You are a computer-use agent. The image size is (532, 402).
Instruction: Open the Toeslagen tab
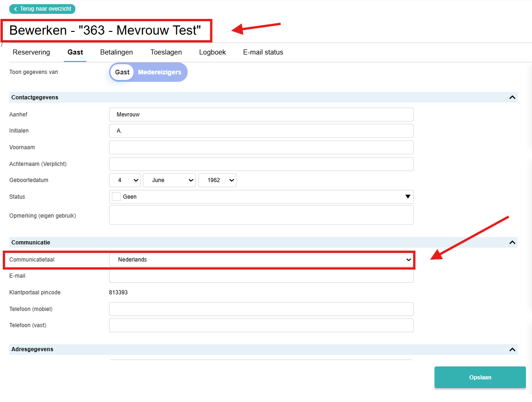(166, 52)
